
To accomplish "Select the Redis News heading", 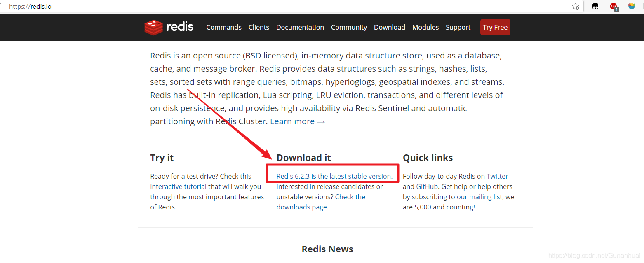I will (x=327, y=249).
